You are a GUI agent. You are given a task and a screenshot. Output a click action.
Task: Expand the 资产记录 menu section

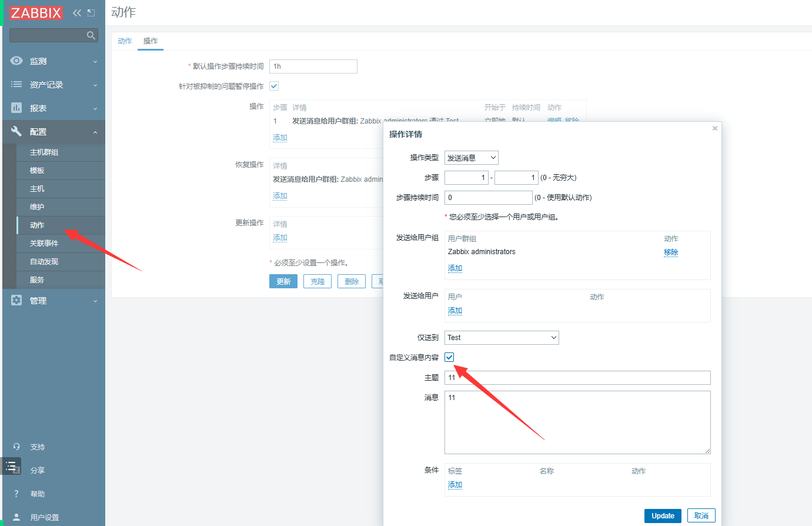54,85
